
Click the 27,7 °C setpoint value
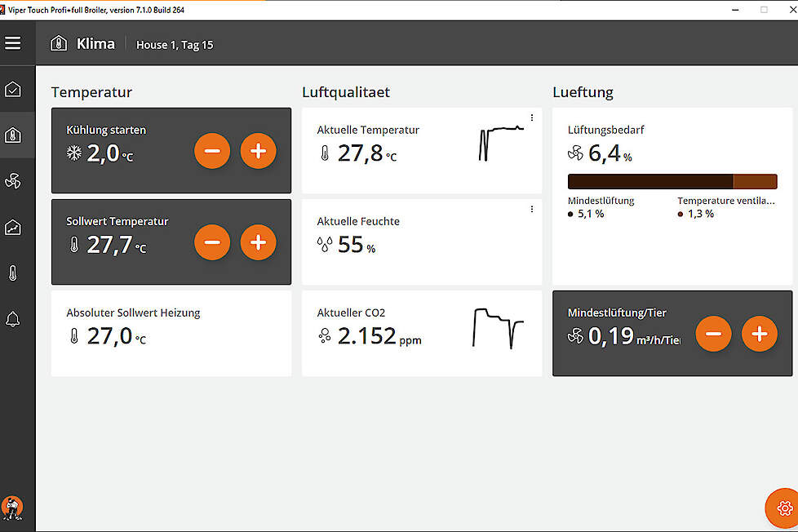[117, 245]
